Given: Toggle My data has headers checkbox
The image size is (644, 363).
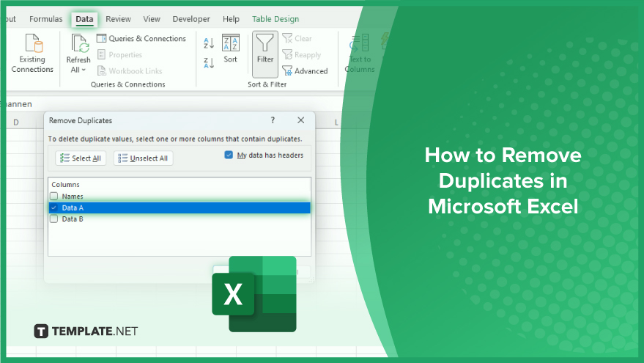Looking at the screenshot, I should (229, 155).
